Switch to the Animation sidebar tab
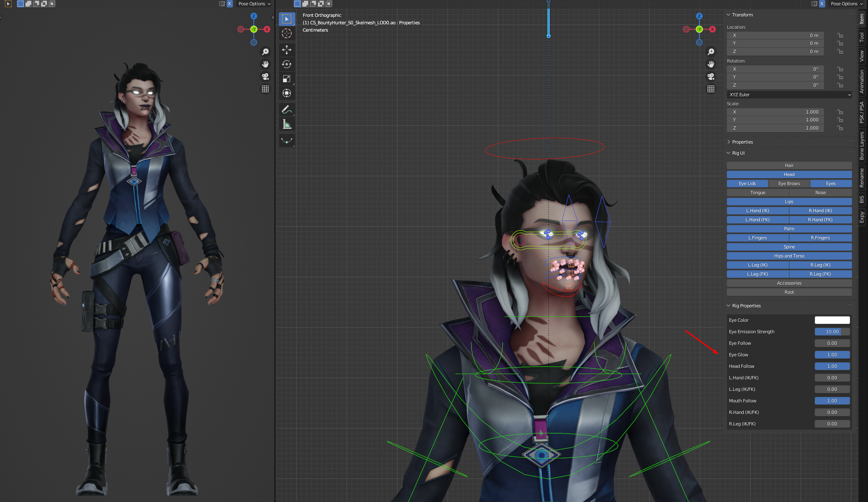 [x=862, y=81]
